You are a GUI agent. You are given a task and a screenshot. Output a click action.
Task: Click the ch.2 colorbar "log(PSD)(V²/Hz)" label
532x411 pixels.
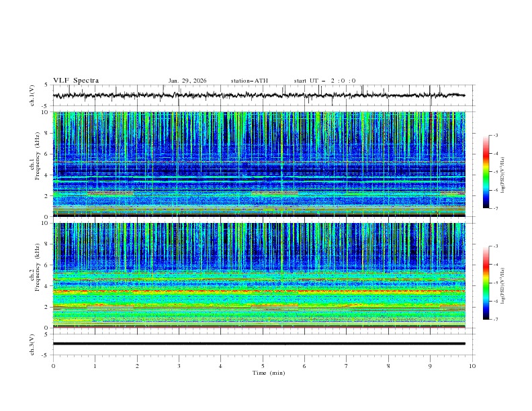click(503, 286)
